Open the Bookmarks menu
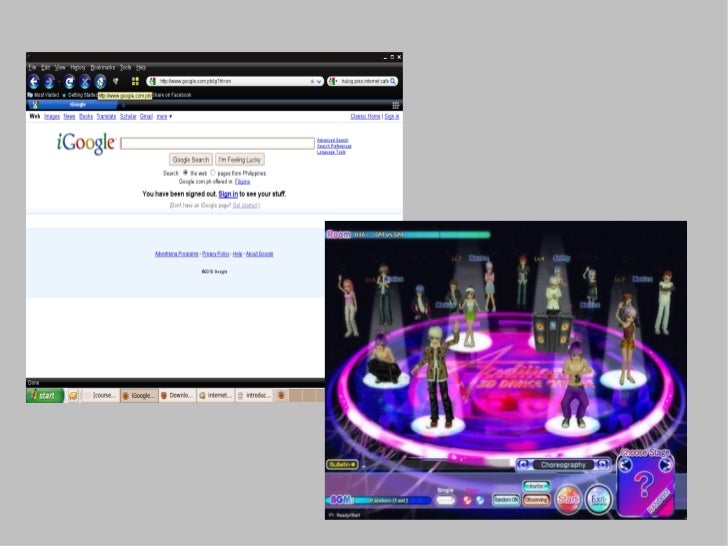 [x=103, y=67]
